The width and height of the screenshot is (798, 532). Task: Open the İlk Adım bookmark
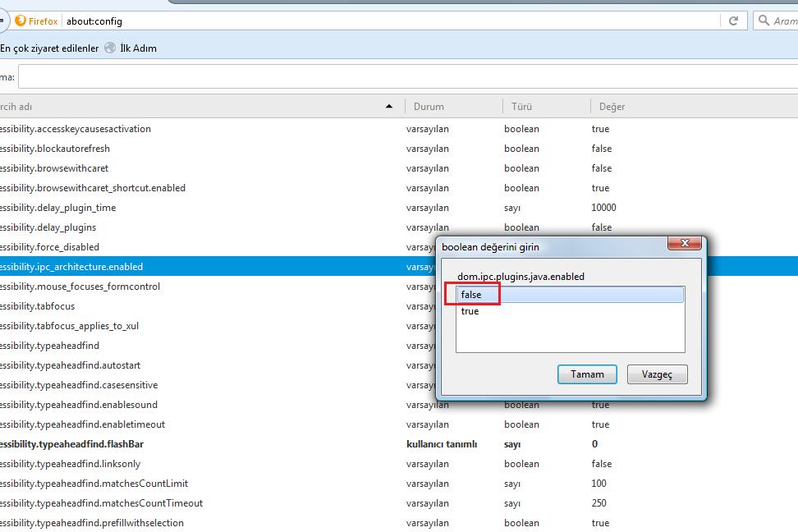[136, 48]
